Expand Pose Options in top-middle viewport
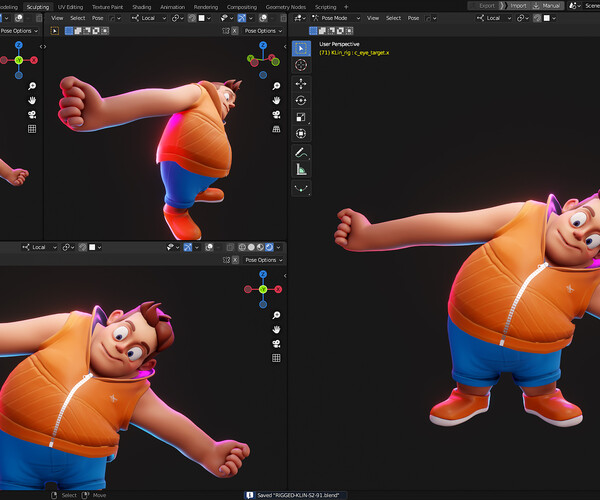The image size is (600, 500). pos(263,31)
